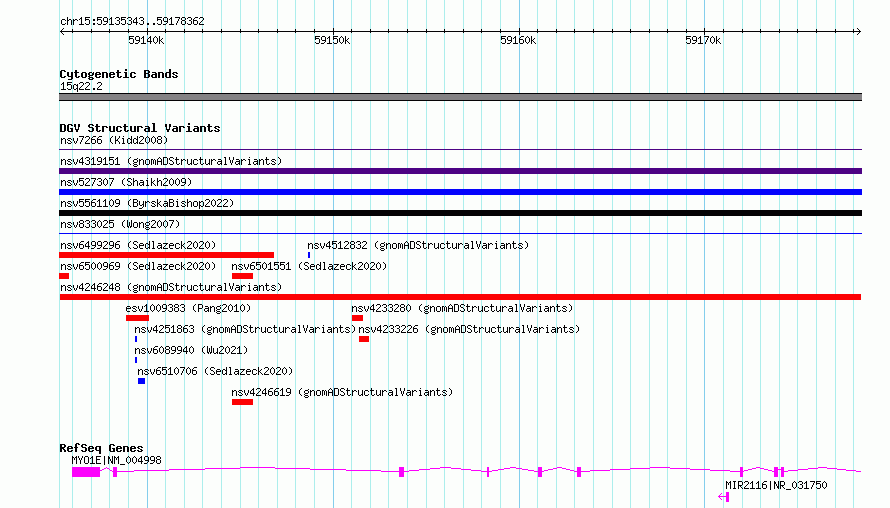
Task: Click the ruler's left end arrow
Action: 62,31
